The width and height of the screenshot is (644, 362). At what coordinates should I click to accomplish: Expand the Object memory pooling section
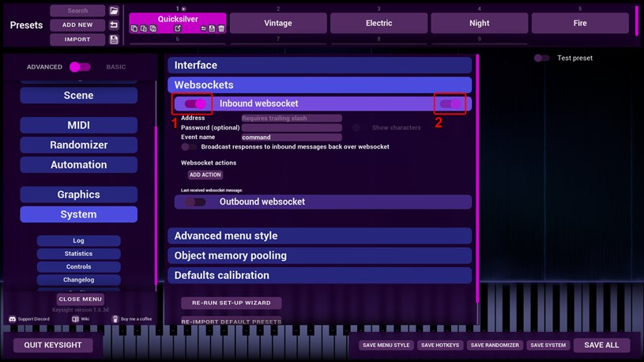(x=319, y=255)
